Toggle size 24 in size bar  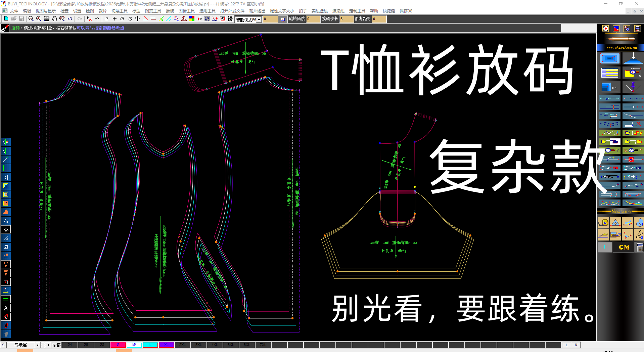pos(70,345)
